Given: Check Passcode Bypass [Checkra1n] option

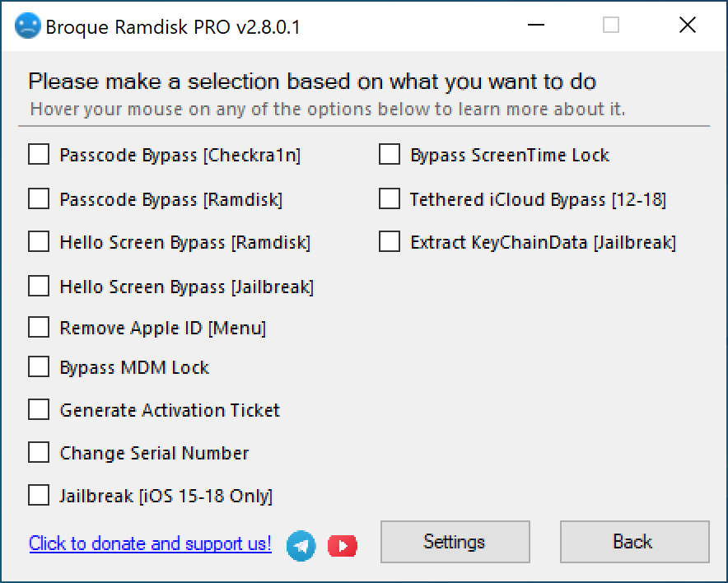Looking at the screenshot, I should [39, 154].
